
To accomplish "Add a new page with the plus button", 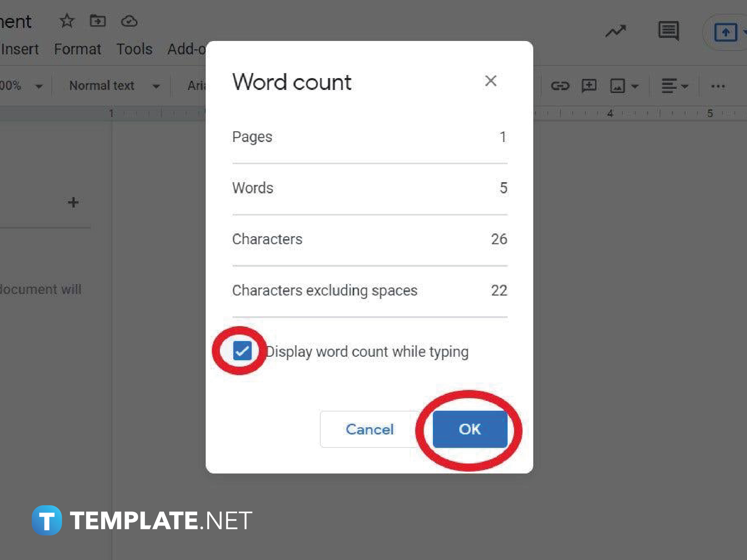I will (72, 202).
